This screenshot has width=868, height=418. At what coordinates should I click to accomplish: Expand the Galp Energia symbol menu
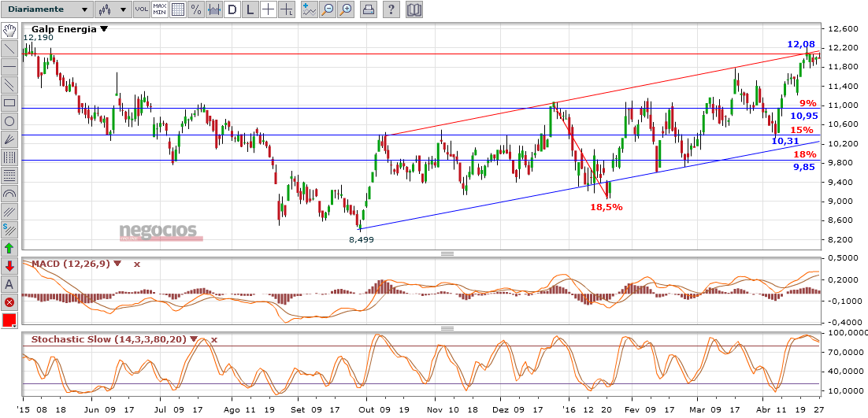[x=104, y=29]
